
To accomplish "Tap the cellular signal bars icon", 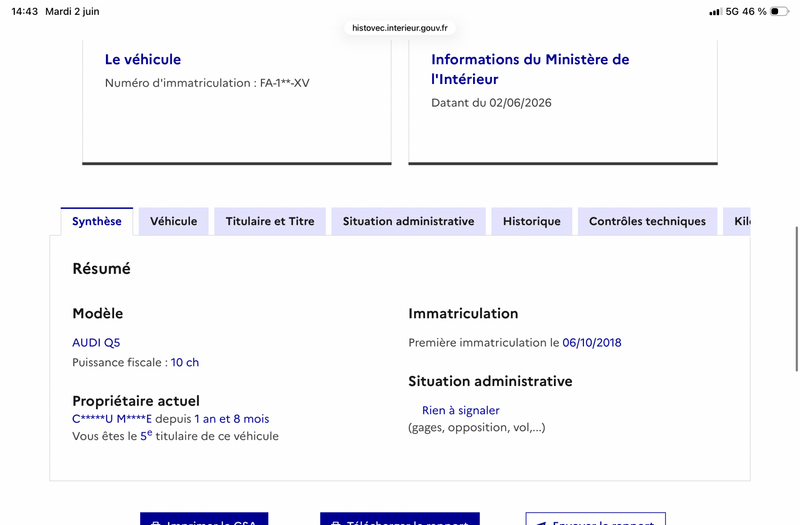I will point(715,11).
